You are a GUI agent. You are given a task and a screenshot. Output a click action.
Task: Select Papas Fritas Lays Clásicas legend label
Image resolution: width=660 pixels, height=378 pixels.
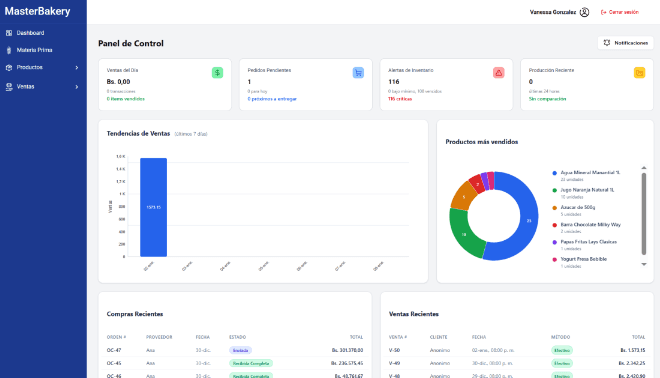point(588,242)
